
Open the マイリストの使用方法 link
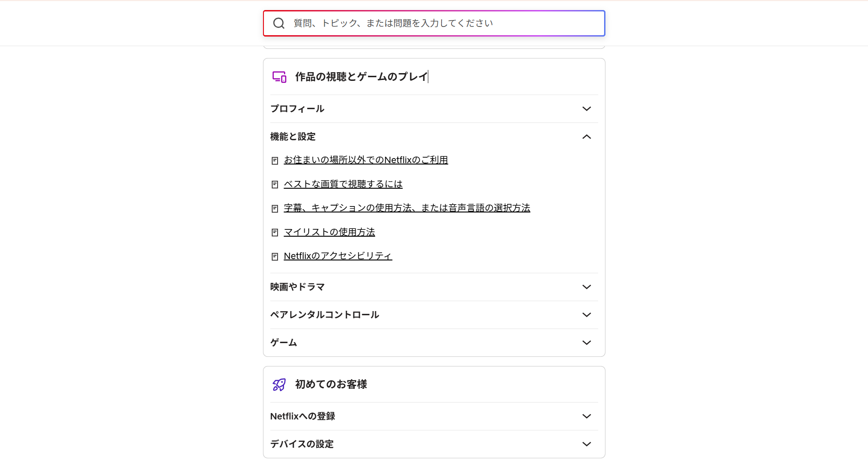329,232
